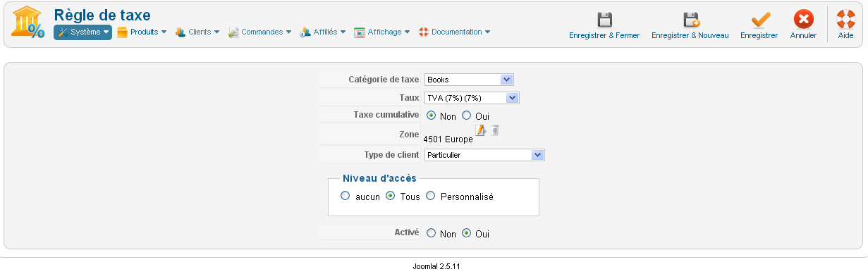Click the red Annuler icon

[x=803, y=20]
